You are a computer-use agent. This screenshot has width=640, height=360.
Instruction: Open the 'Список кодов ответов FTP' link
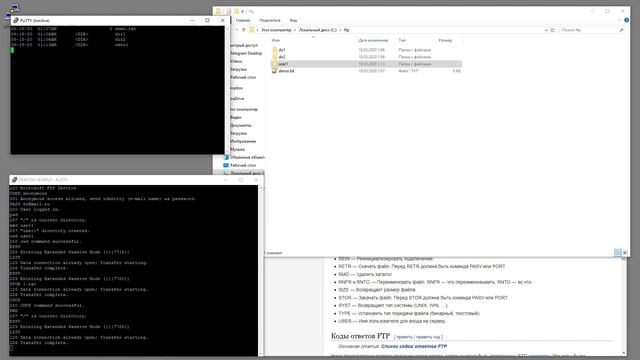(414, 346)
